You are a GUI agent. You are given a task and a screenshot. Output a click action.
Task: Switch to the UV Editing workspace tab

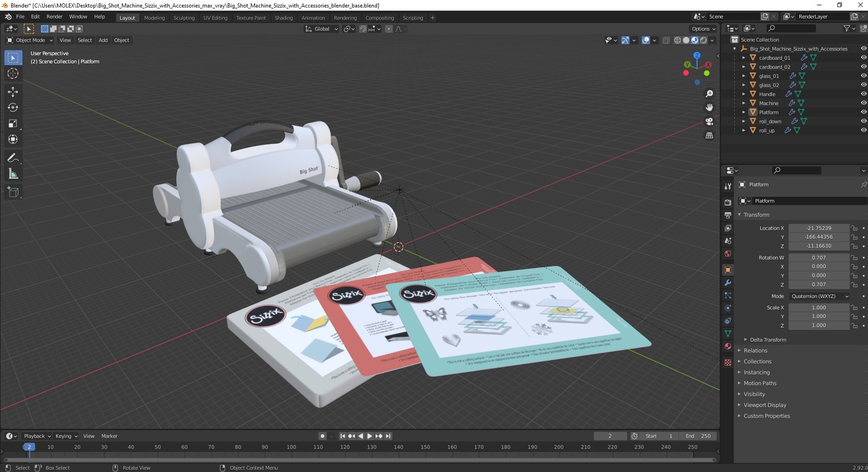[x=215, y=18]
